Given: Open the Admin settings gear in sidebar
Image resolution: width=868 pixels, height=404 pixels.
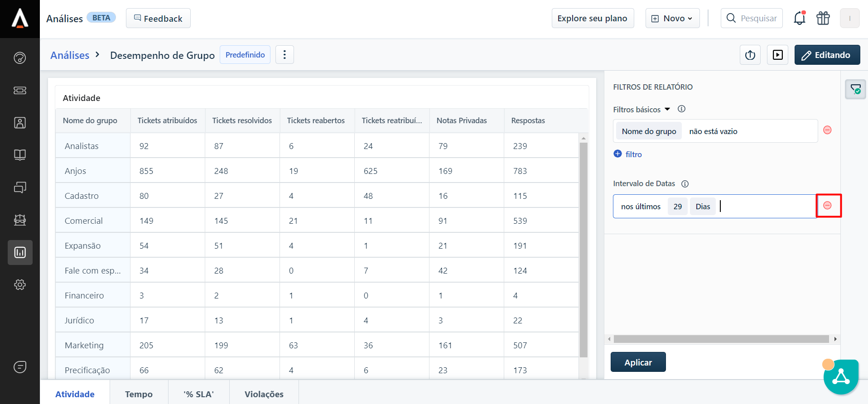Looking at the screenshot, I should point(20,284).
